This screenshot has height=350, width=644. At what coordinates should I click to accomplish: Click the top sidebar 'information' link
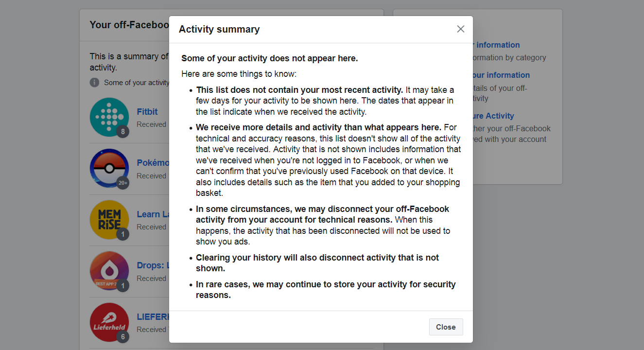(498, 45)
